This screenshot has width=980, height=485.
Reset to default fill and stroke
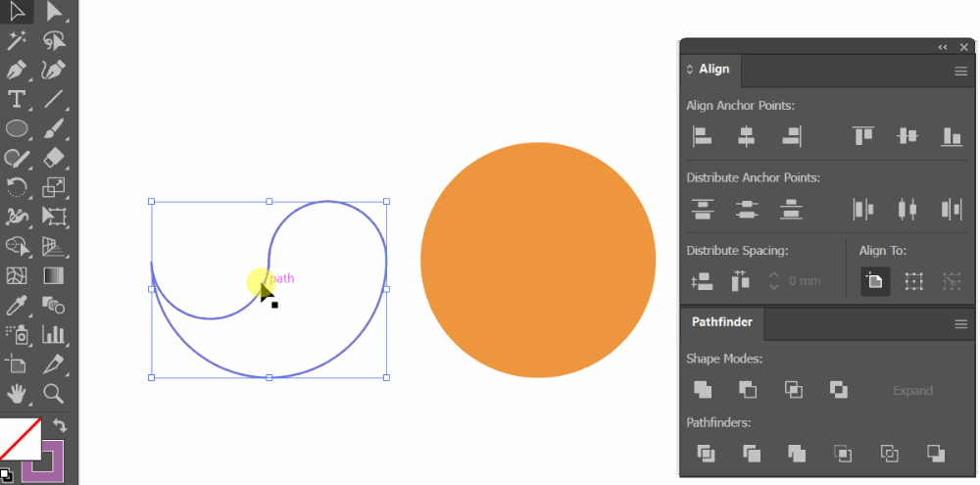(5, 477)
